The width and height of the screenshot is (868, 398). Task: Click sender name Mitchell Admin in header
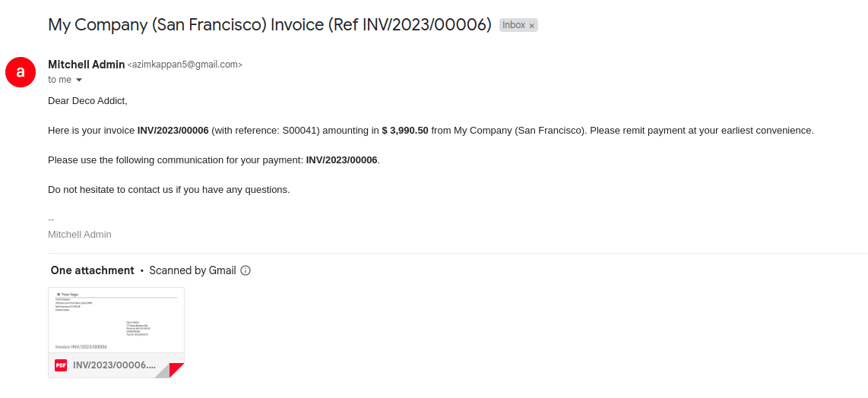86,65
